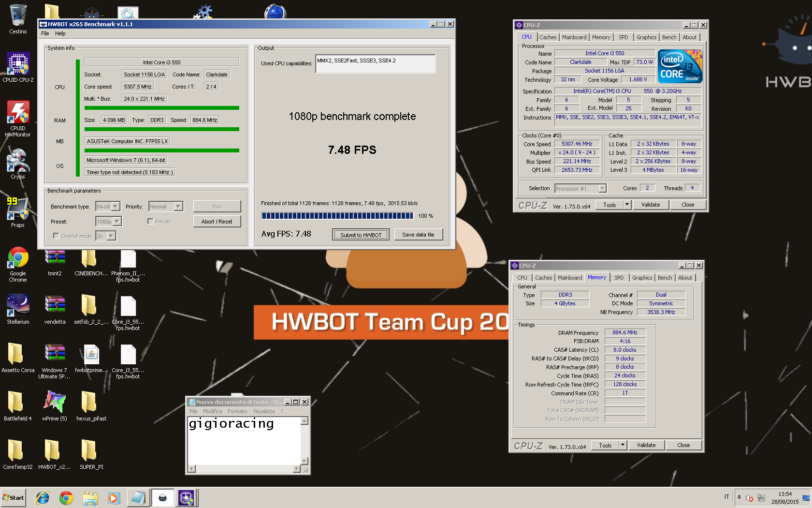Switch to Mainboard tab in upper CPU-Z
The image size is (812, 508).
tap(574, 37)
